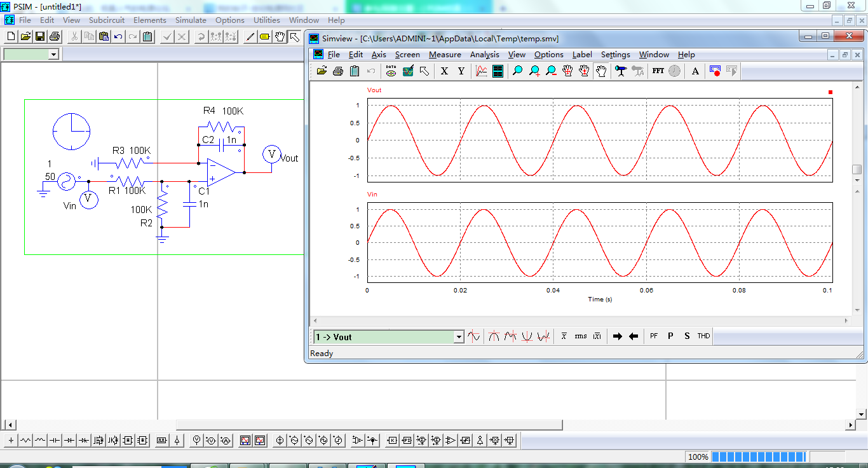Image resolution: width=868 pixels, height=468 pixels.
Task: Select the simulation control clock element
Action: click(x=71, y=132)
